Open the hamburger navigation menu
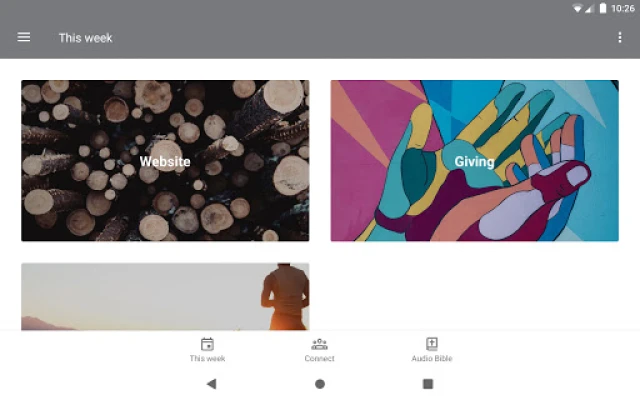 tap(24, 37)
